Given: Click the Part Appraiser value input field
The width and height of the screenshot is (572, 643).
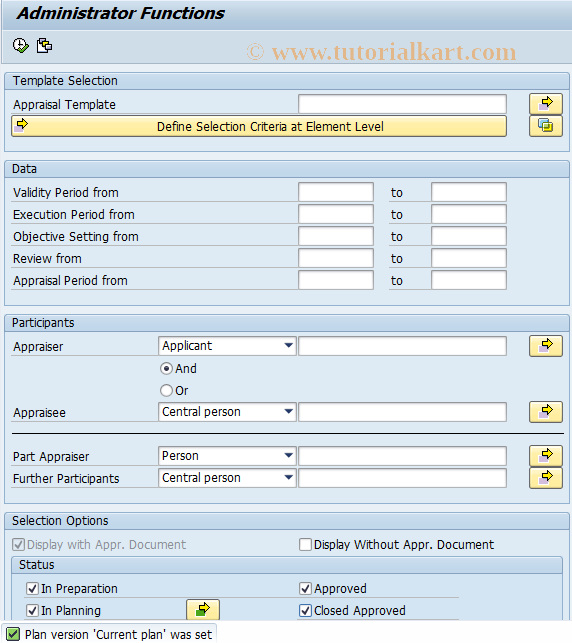Looking at the screenshot, I should pyautogui.click(x=402, y=456).
